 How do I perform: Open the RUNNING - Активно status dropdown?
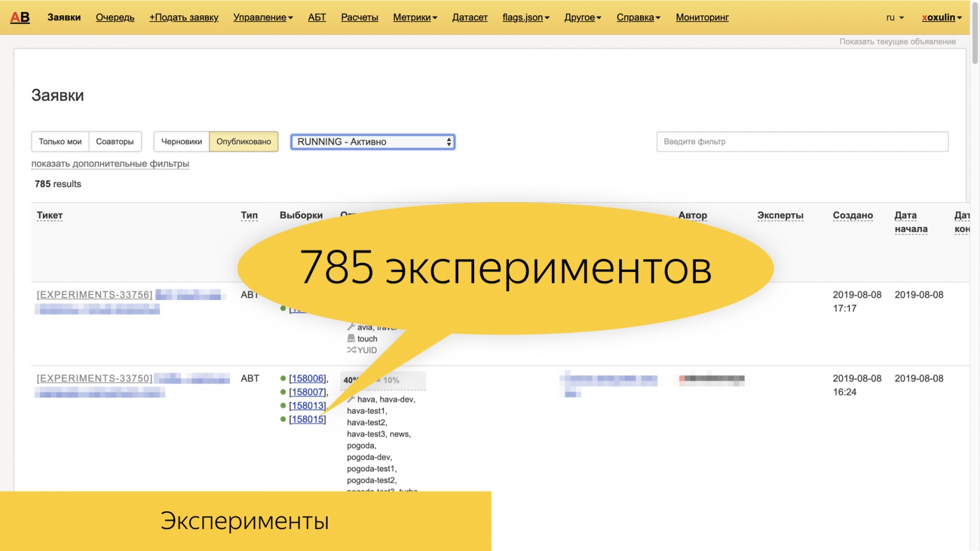[x=372, y=141]
